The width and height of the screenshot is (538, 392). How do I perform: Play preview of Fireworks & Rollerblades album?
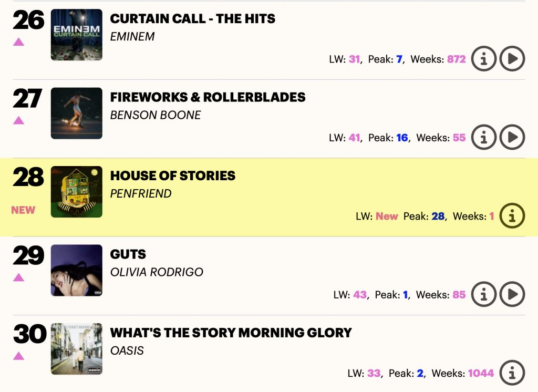[512, 137]
